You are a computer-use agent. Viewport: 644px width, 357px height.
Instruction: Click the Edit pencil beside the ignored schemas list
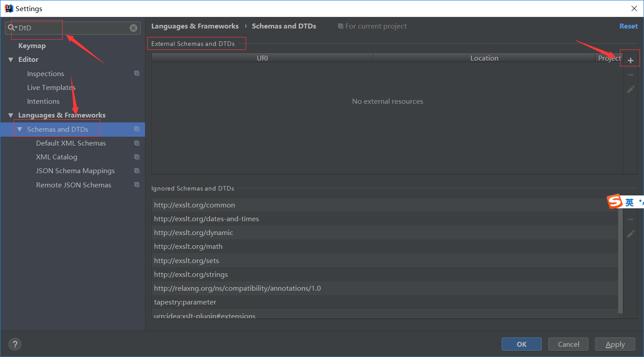(630, 234)
